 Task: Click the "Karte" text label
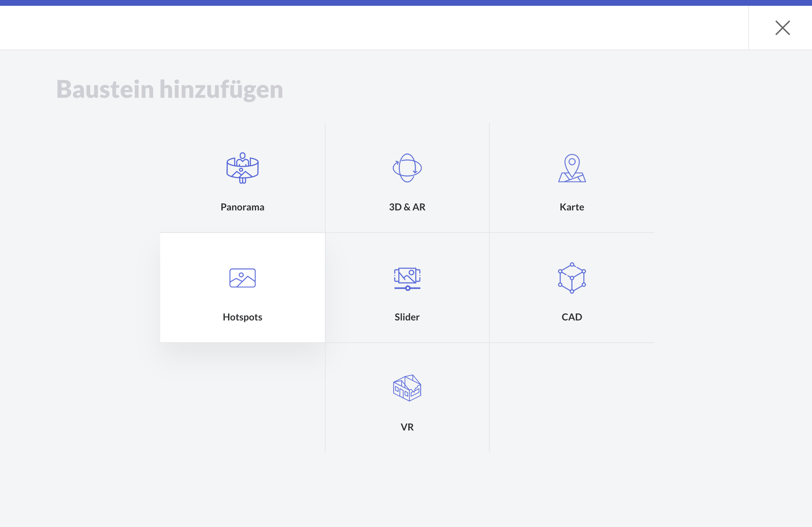point(572,207)
